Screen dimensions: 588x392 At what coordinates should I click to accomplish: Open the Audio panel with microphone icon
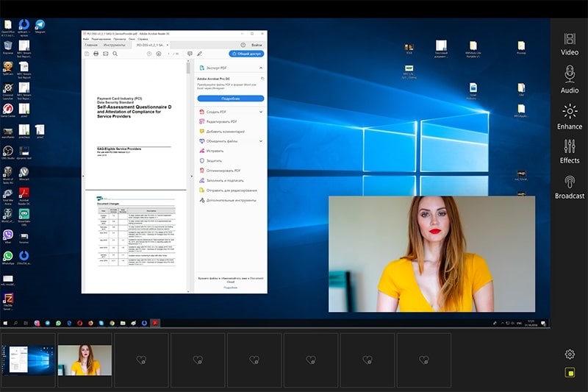(569, 79)
